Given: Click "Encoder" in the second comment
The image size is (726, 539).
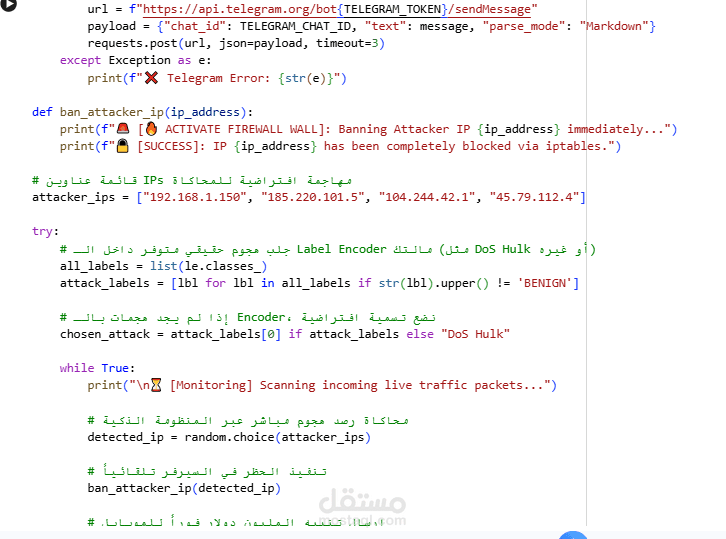Looking at the screenshot, I should [x=261, y=317].
